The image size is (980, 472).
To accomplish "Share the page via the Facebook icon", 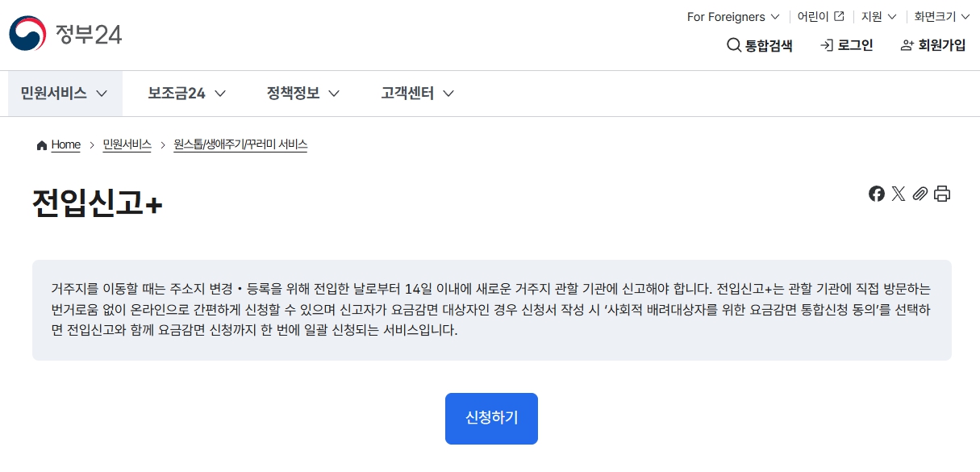I will [x=877, y=194].
